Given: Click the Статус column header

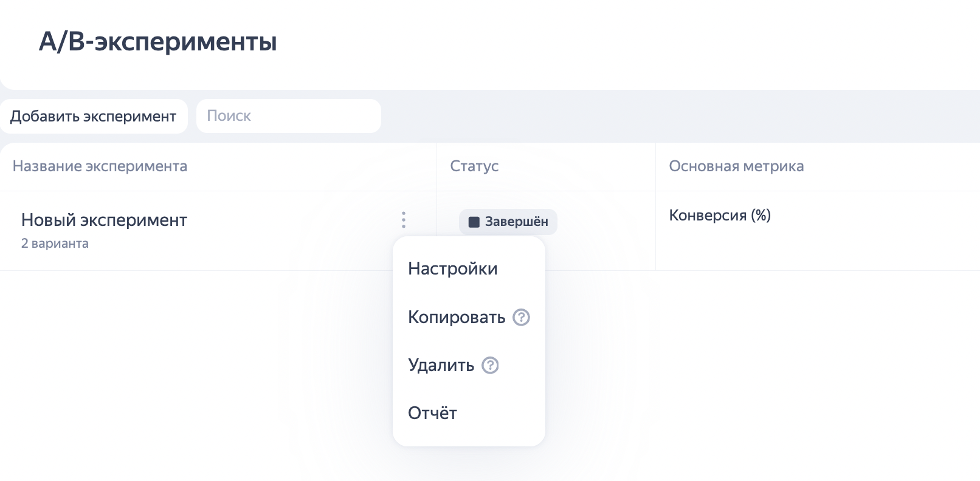Looking at the screenshot, I should tap(474, 166).
